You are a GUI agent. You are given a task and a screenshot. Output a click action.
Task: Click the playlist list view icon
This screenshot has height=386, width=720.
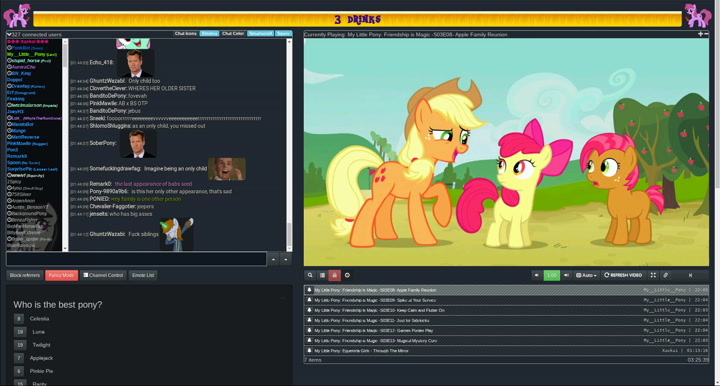pos(322,275)
